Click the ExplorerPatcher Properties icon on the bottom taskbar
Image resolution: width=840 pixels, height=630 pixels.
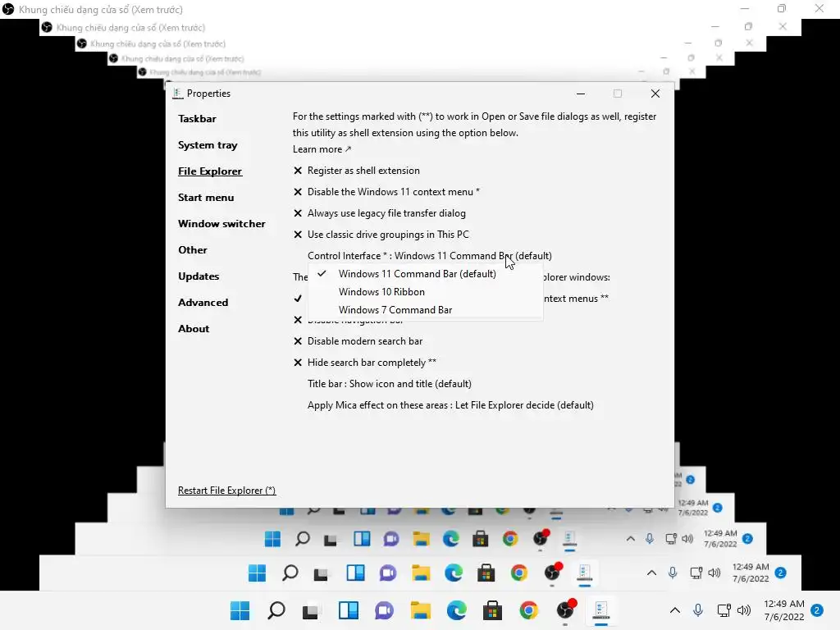tap(601, 610)
